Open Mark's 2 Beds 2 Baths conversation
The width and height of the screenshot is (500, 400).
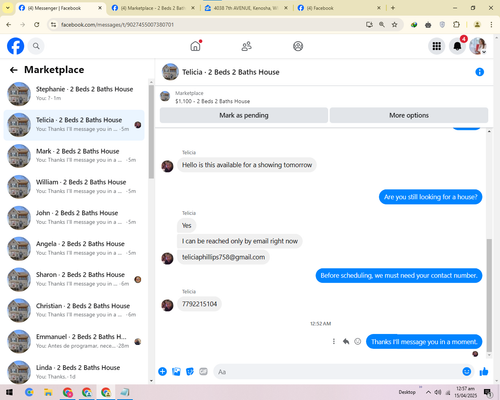(74, 156)
